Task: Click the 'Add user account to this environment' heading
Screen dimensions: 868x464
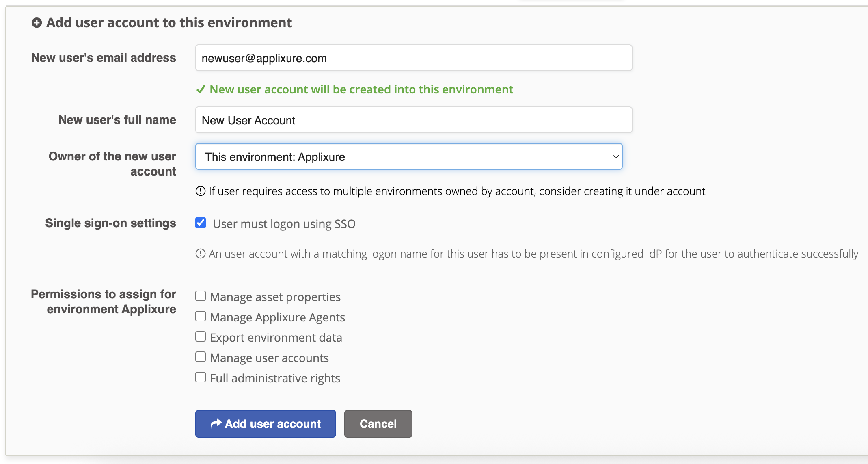Action: click(169, 23)
